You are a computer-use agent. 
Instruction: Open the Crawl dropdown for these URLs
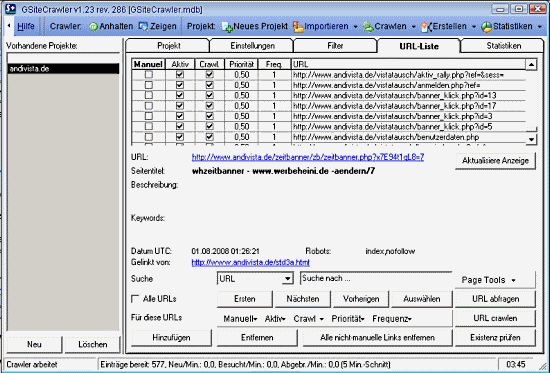point(308,319)
